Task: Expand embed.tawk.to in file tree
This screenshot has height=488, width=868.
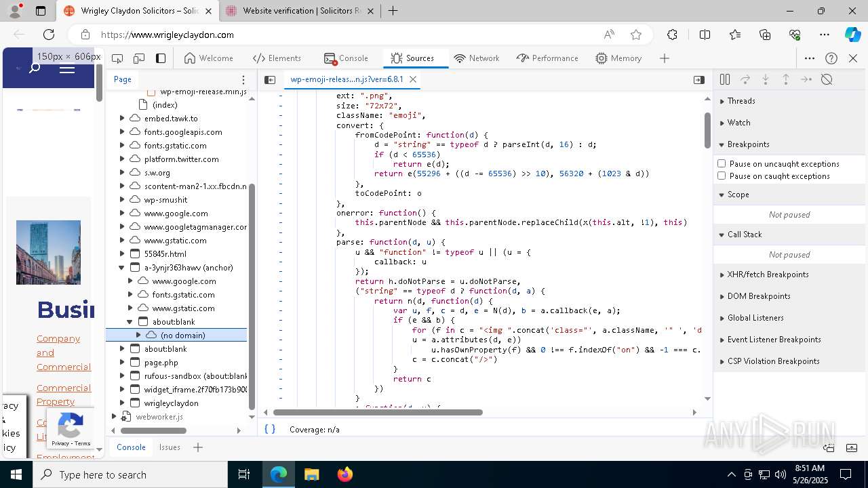Action: point(122,119)
